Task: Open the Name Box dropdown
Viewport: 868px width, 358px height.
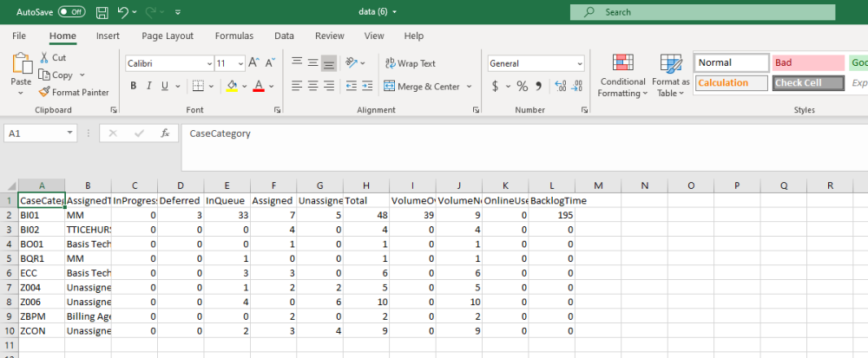Action: 70,133
